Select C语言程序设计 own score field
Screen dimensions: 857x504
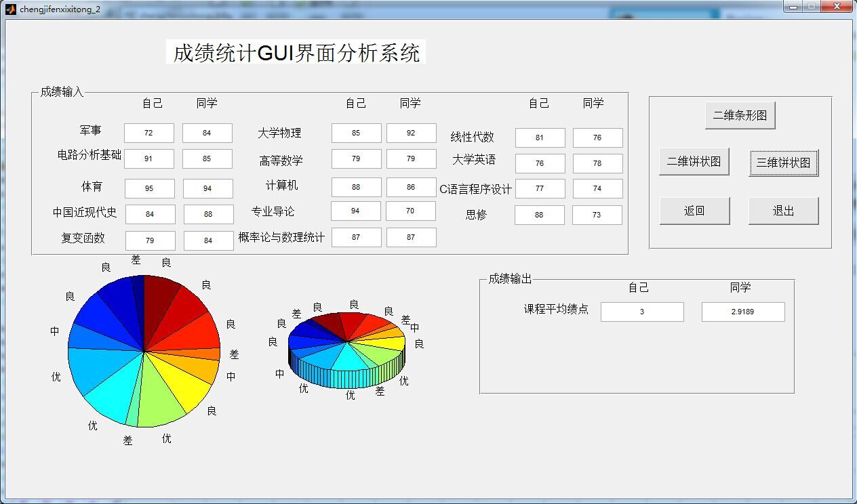click(x=540, y=188)
